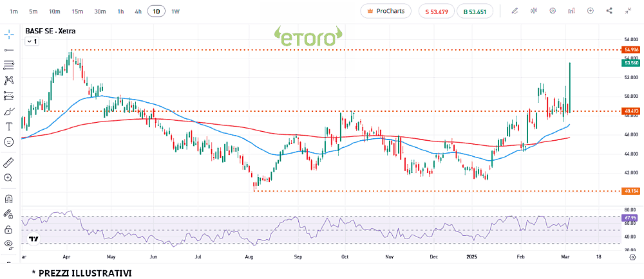This screenshot has width=644, height=279.
Task: Open ProCharts
Action: pos(386,11)
